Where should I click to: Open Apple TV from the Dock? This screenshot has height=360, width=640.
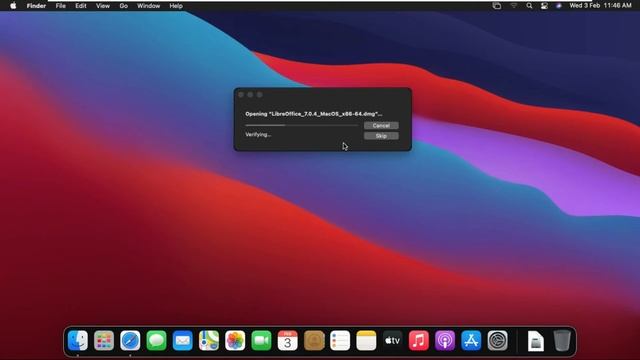(392, 340)
